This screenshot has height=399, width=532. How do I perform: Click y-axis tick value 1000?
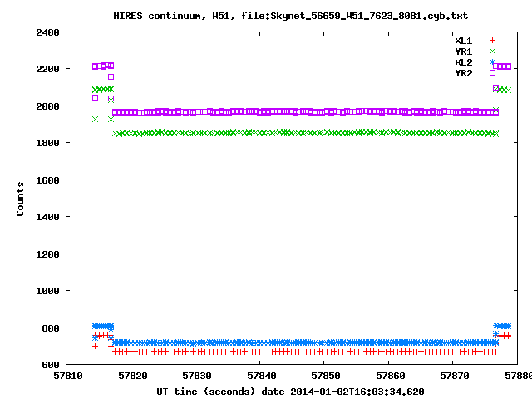[x=47, y=291]
